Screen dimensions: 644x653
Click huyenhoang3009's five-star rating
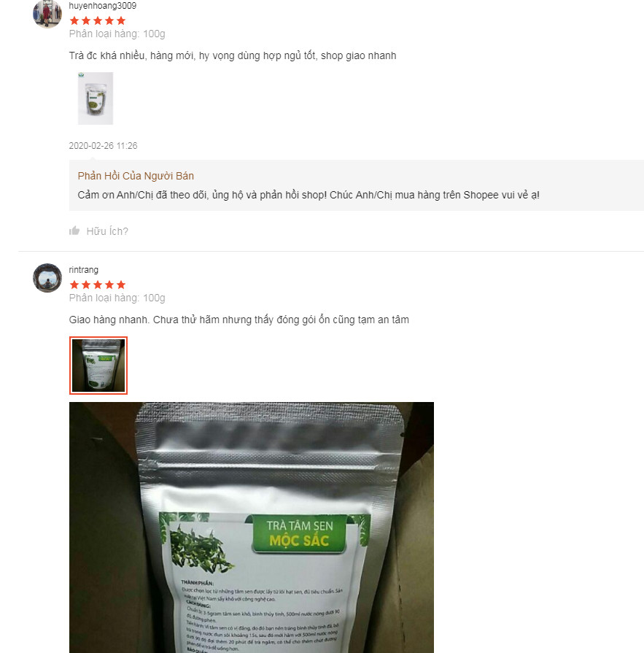pyautogui.click(x=98, y=21)
